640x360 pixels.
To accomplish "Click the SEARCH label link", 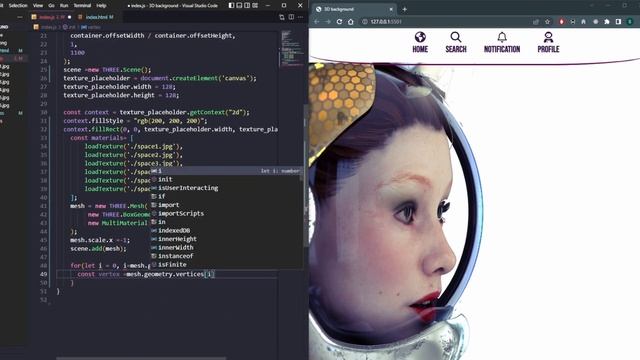I will [456, 49].
